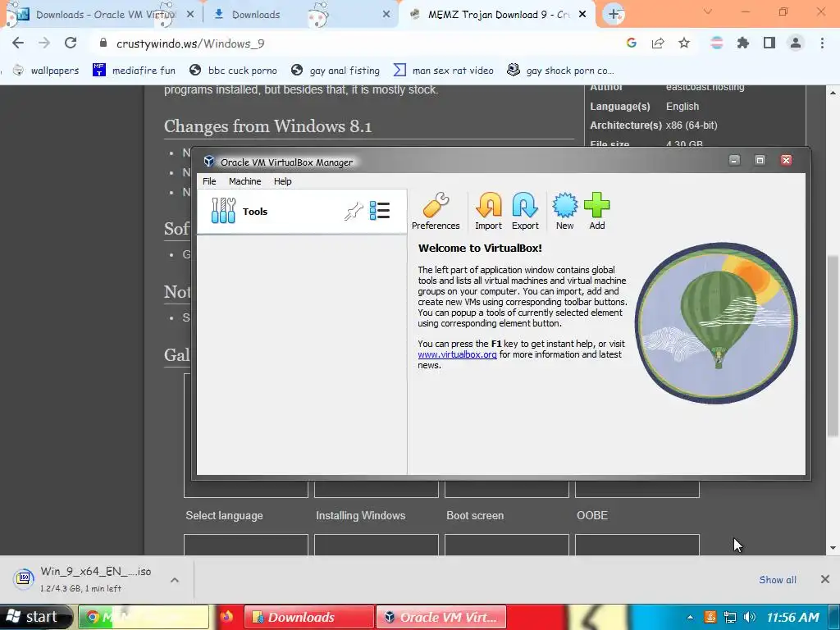This screenshot has height=630, width=840.
Task: Open the Windows start button
Action: (35, 617)
